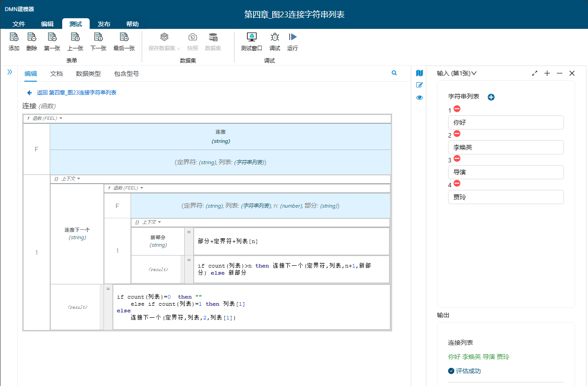Image resolution: width=588 pixels, height=386 pixels.
Task: Go to 第一张 form
Action: pyautogui.click(x=52, y=37)
